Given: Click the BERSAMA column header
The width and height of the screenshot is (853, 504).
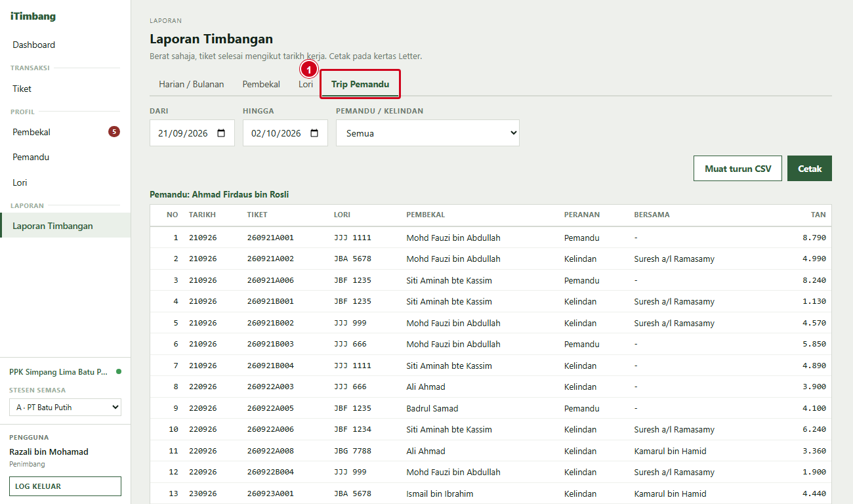Looking at the screenshot, I should [652, 215].
